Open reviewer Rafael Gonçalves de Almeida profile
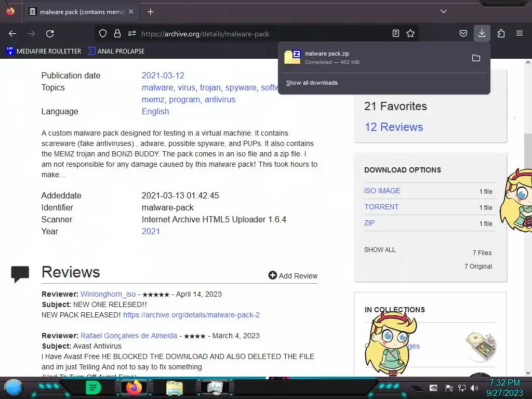The image size is (532, 399). pos(129,336)
